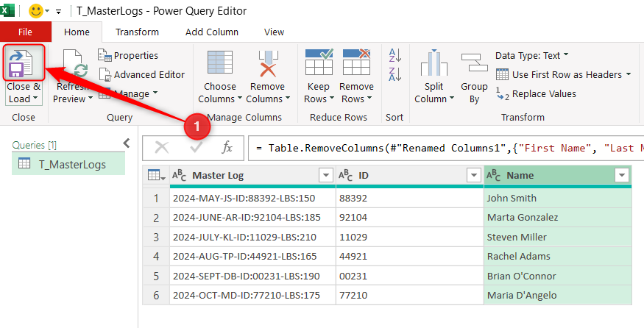This screenshot has height=328, width=644.
Task: Sort ascending with the A-Z icon
Action: click(x=394, y=55)
